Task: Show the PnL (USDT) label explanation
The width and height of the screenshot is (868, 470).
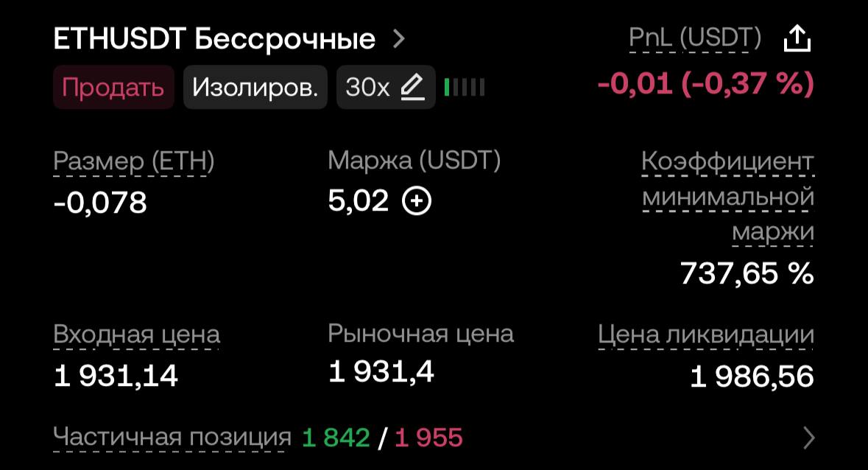Action: (695, 38)
